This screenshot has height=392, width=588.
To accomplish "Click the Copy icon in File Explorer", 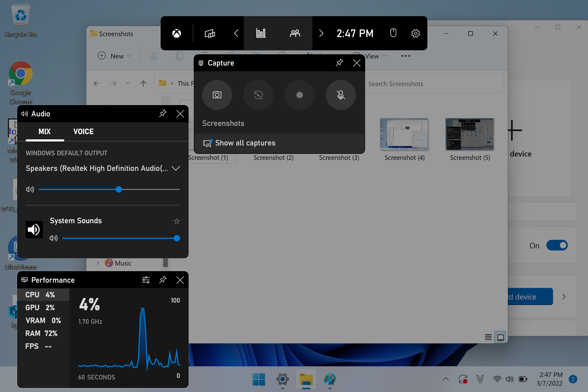I will click(179, 56).
